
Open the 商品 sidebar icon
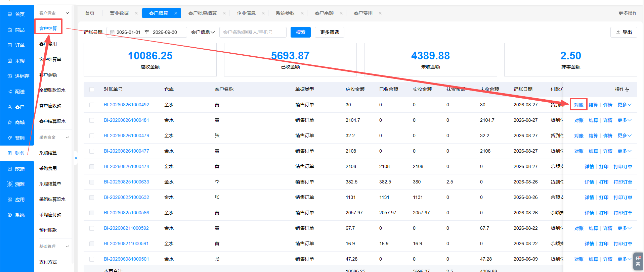[x=10, y=30]
